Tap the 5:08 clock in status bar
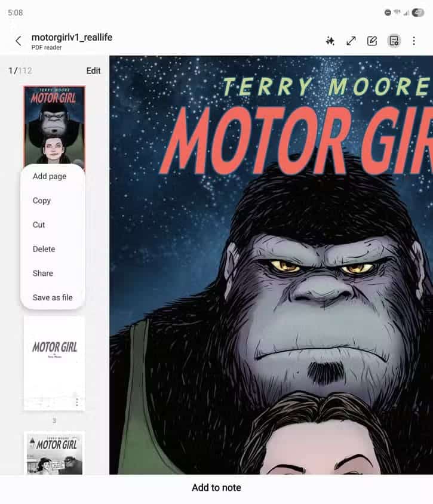 point(16,13)
